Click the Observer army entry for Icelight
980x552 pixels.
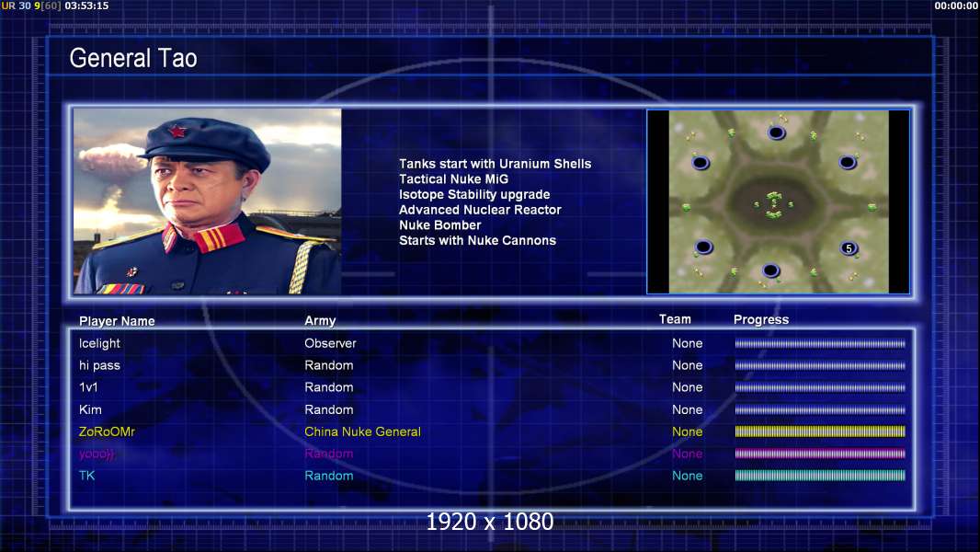(330, 343)
